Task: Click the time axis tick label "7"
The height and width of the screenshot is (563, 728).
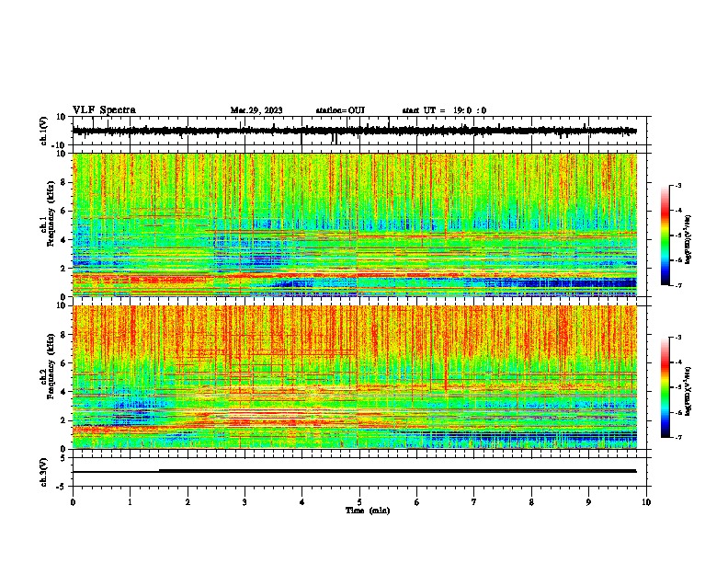Action: pyautogui.click(x=474, y=502)
